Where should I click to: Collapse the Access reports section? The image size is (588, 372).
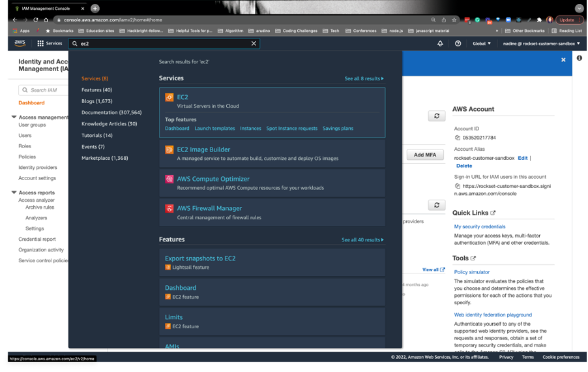(14, 192)
